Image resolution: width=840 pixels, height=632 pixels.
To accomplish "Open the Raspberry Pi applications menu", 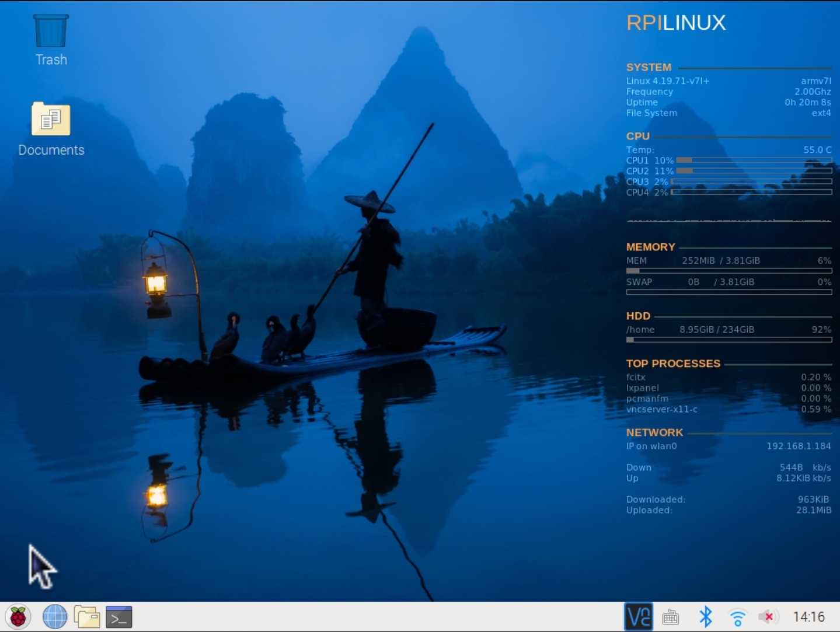I will tap(18, 617).
